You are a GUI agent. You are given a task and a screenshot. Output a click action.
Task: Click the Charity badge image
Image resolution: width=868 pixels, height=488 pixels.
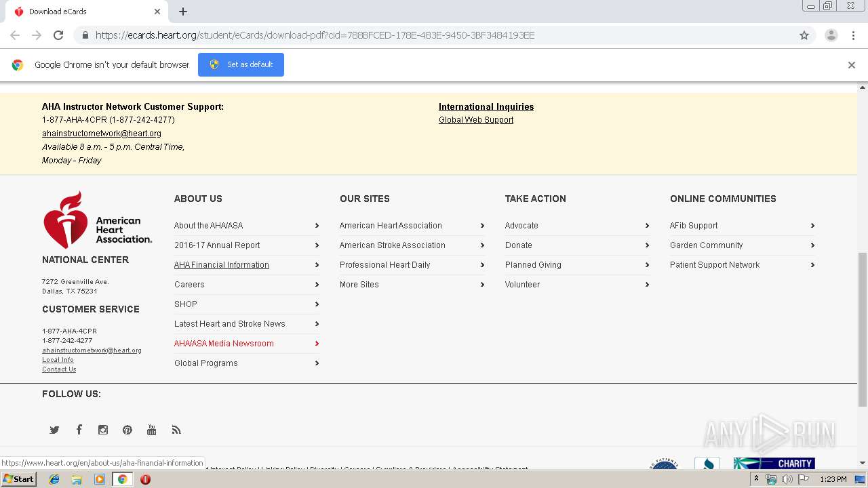pyautogui.click(x=774, y=464)
